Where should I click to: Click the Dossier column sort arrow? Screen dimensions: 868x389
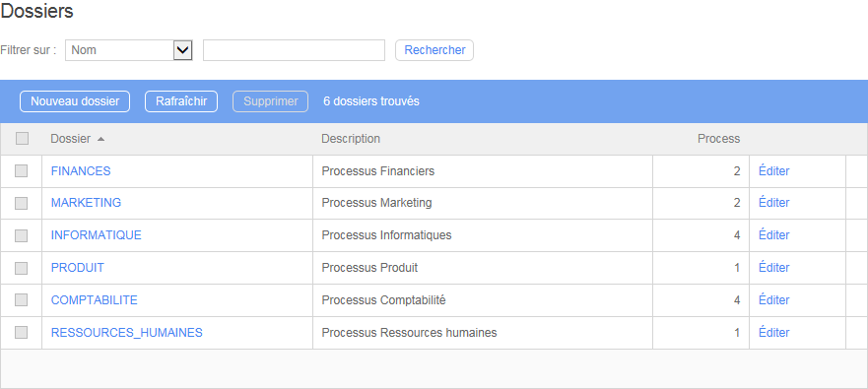point(100,139)
